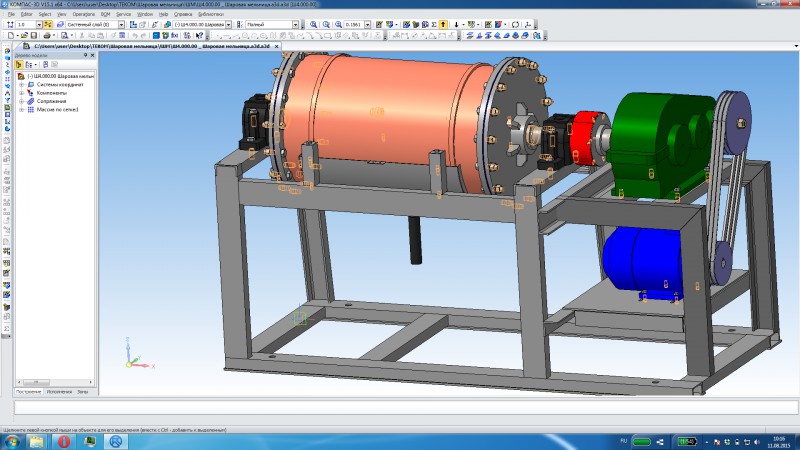
Task: Toggle the model tree structure view button
Action: coord(19,65)
